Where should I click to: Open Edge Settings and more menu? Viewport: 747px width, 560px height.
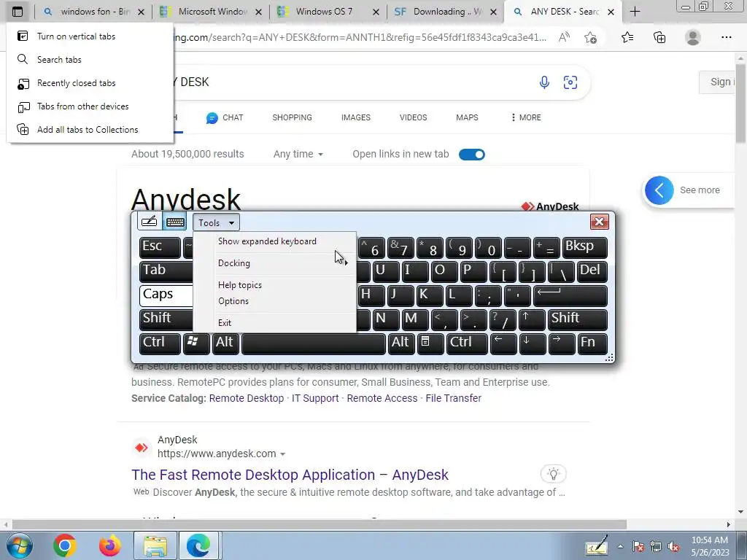(x=726, y=37)
